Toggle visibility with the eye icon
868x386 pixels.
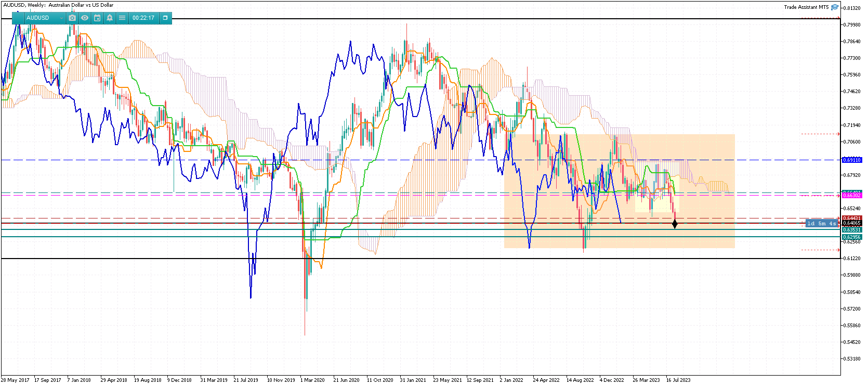pyautogui.click(x=85, y=18)
